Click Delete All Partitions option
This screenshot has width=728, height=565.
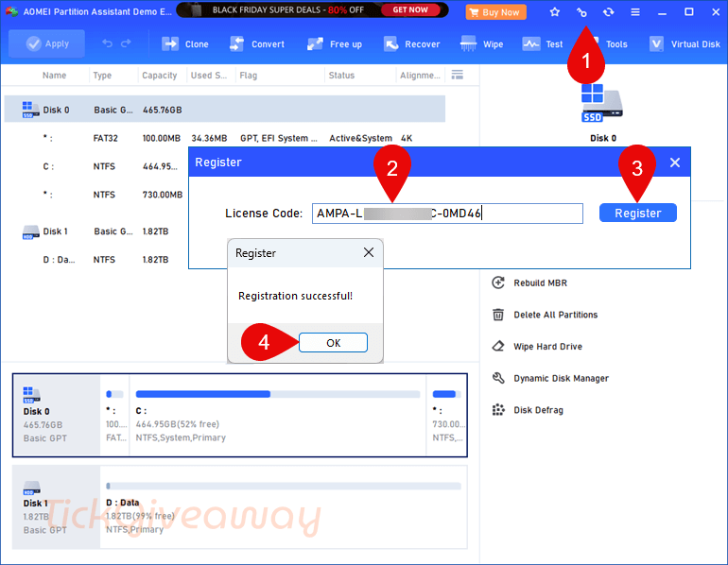555,315
